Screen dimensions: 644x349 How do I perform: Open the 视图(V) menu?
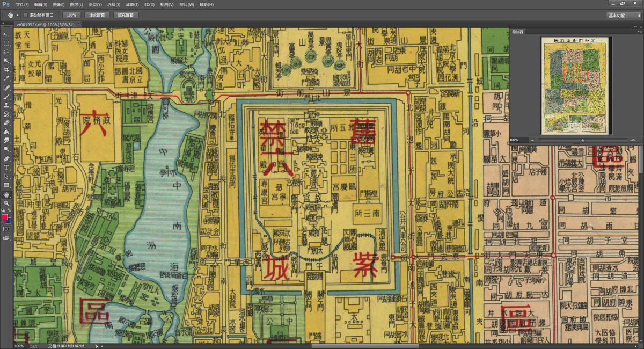coord(167,4)
